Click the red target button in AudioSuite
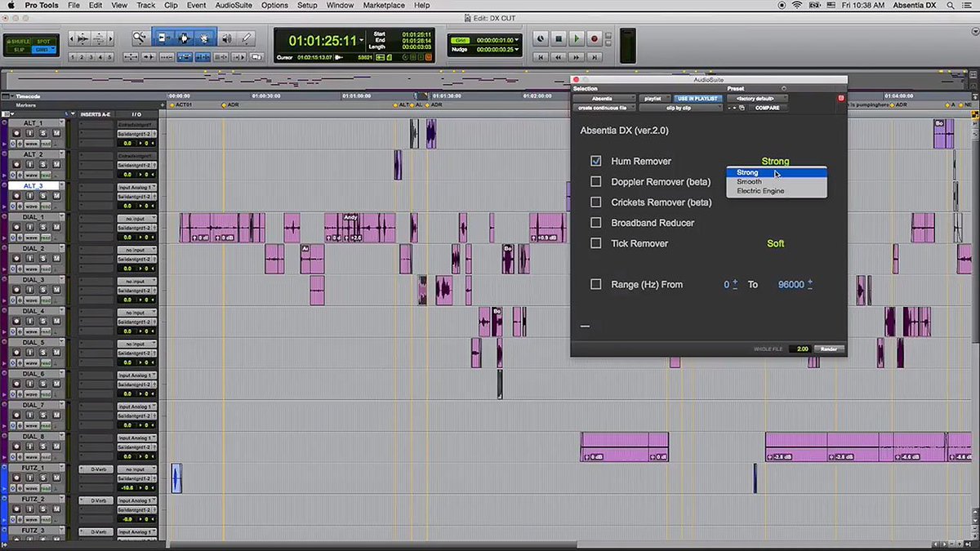The image size is (980, 551). pos(840,98)
